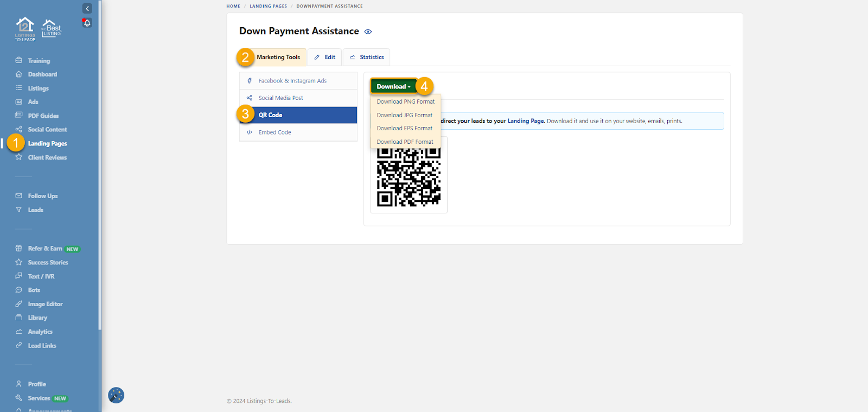Open Lead Links in sidebar
Screen dimensions: 868x412
(x=42, y=346)
